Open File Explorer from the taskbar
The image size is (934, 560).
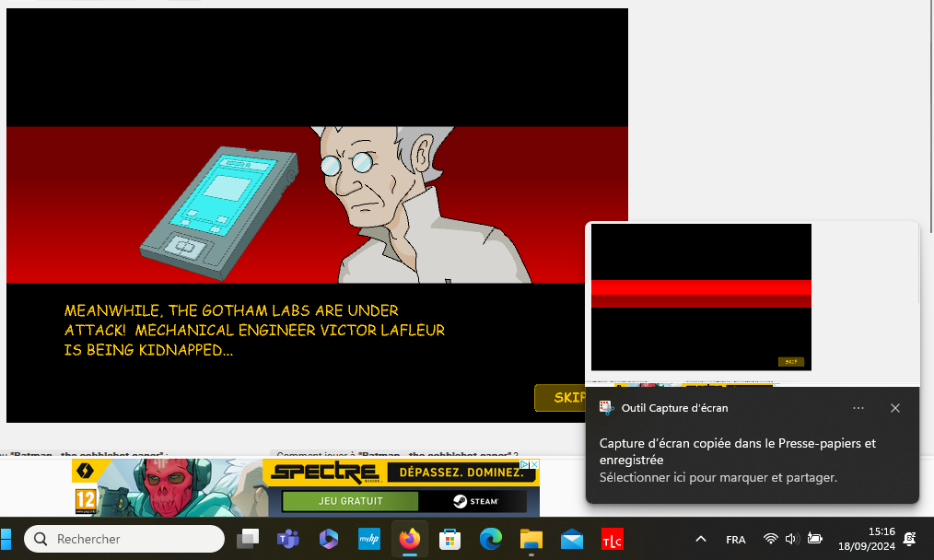(531, 539)
